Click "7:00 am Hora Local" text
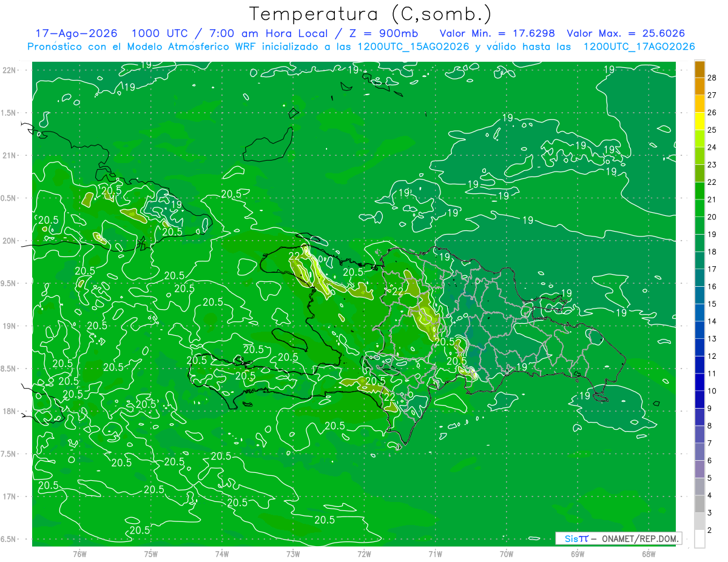The height and width of the screenshot is (562, 728). 268,33
